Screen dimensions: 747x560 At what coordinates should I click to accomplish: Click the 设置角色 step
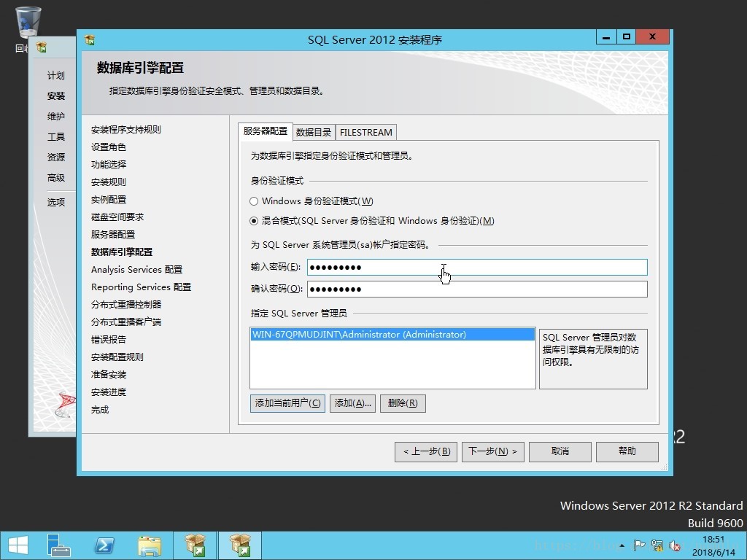tap(108, 147)
